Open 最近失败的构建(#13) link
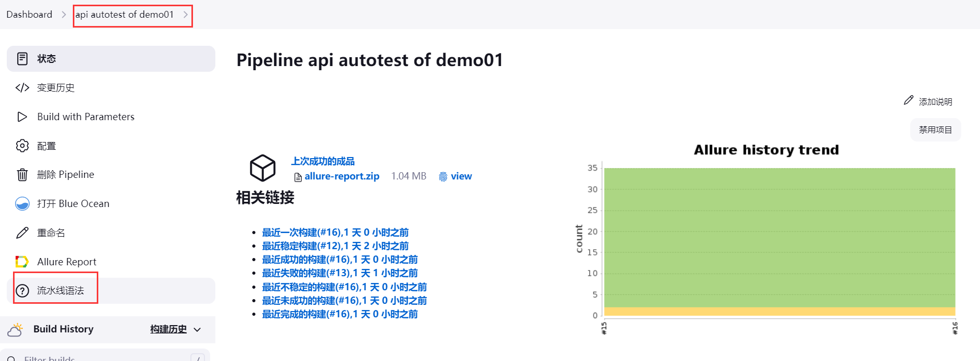 click(x=340, y=273)
